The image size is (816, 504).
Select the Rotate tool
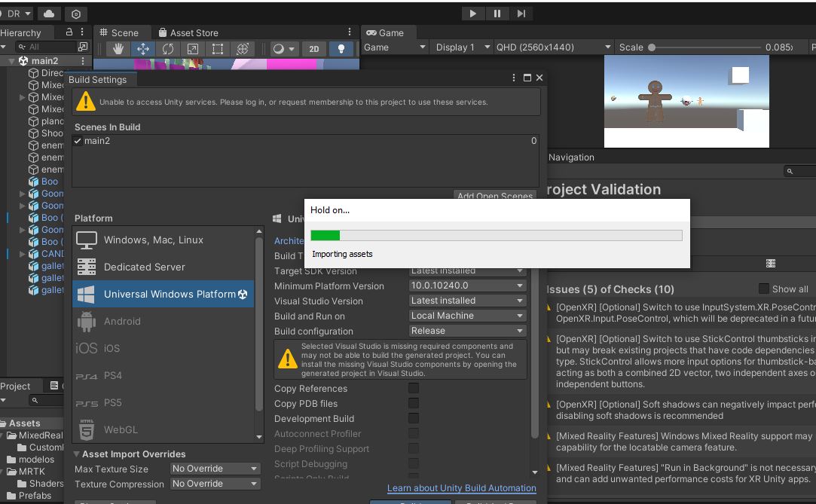[x=167, y=49]
